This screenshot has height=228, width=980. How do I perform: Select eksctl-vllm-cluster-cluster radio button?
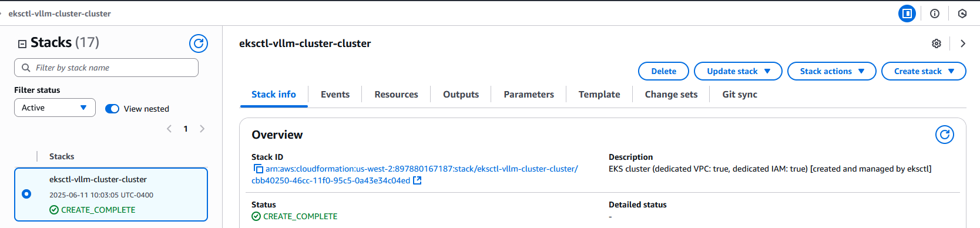point(26,194)
